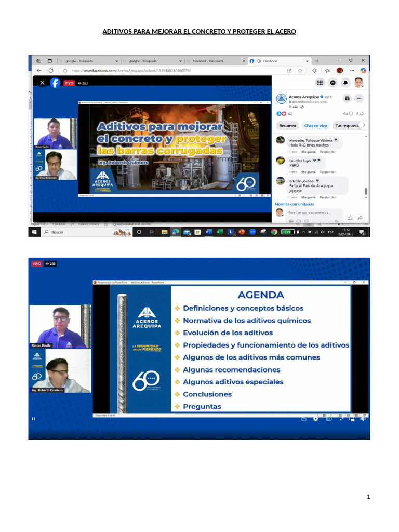399x532 pixels.
Task: Click Roicer Davila's webcam thumbnail in second screenshot
Action: (60, 326)
